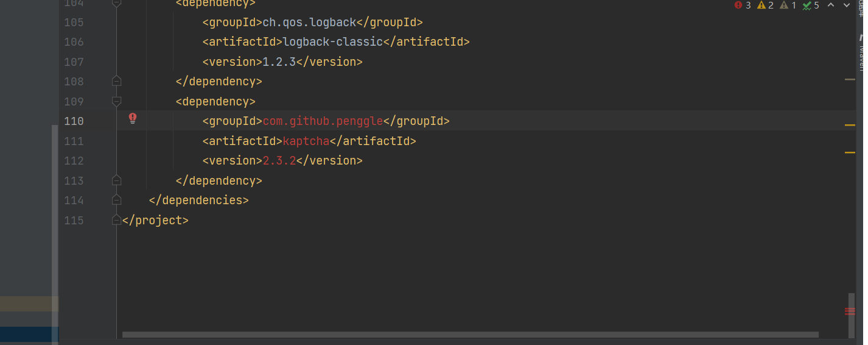868x345 pixels.
Task: Click the red error count indicator
Action: click(743, 5)
